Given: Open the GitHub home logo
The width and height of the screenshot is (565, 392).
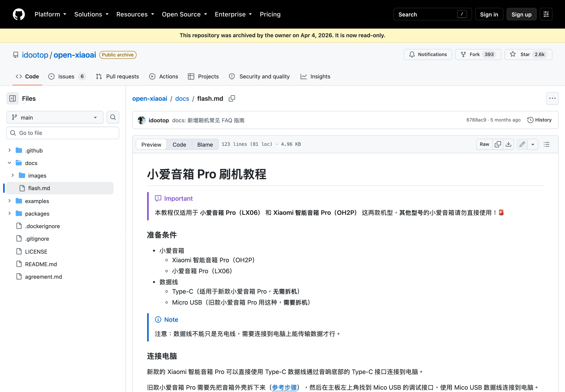Looking at the screenshot, I should pyautogui.click(x=19, y=14).
